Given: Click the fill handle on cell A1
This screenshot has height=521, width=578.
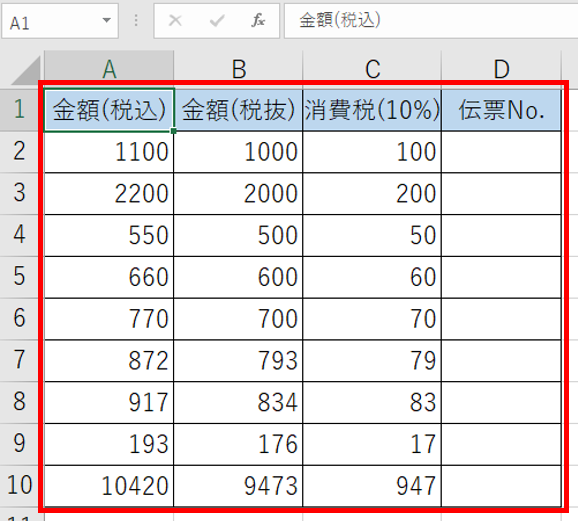Looking at the screenshot, I should click(174, 131).
